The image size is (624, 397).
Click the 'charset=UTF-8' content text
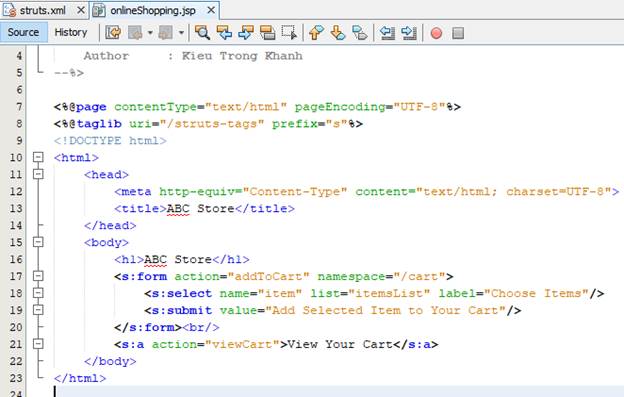click(x=555, y=192)
